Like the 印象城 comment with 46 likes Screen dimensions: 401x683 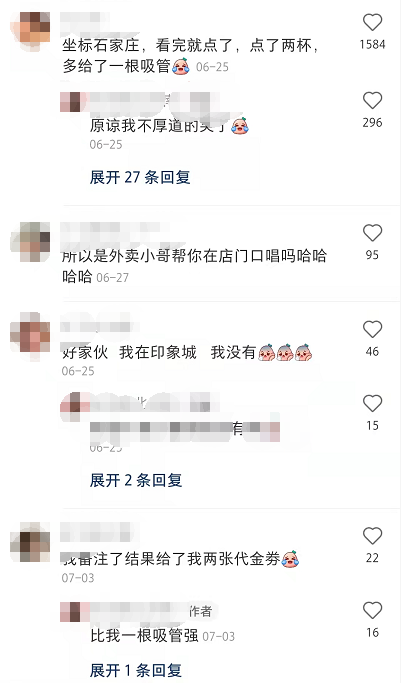click(x=372, y=330)
